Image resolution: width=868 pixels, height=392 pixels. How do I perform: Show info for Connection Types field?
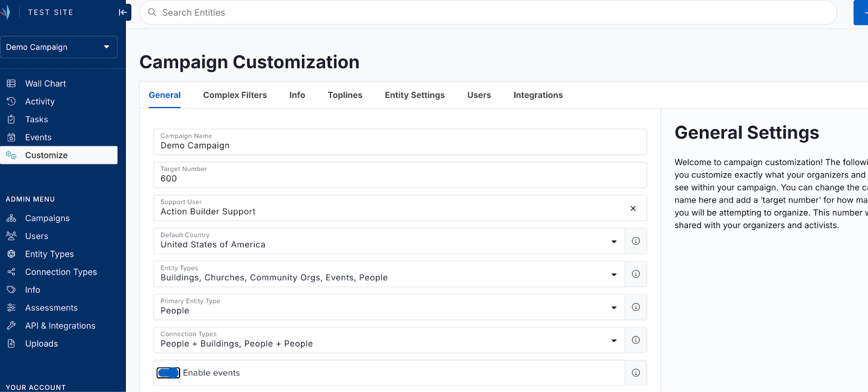(636, 340)
